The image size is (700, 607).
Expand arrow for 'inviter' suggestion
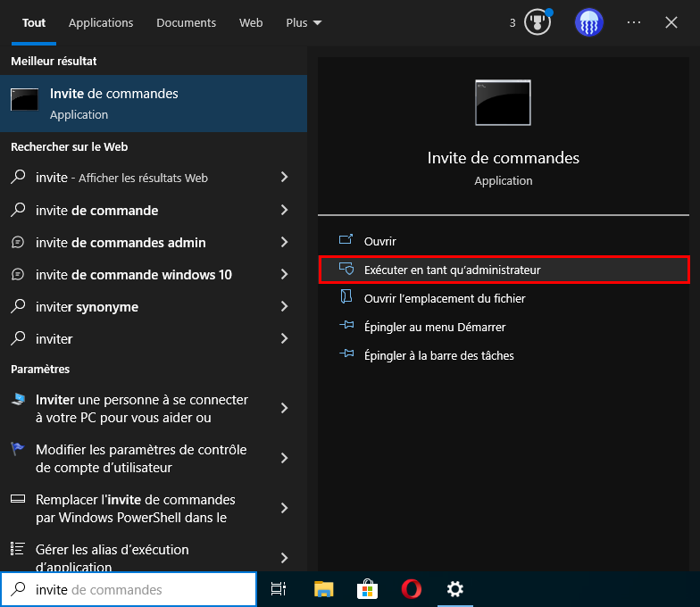pyautogui.click(x=284, y=338)
